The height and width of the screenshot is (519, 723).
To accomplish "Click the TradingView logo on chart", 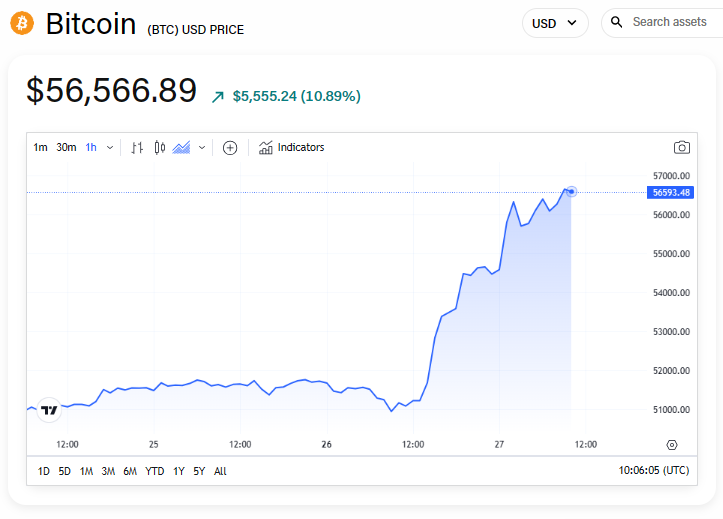I will pos(49,409).
